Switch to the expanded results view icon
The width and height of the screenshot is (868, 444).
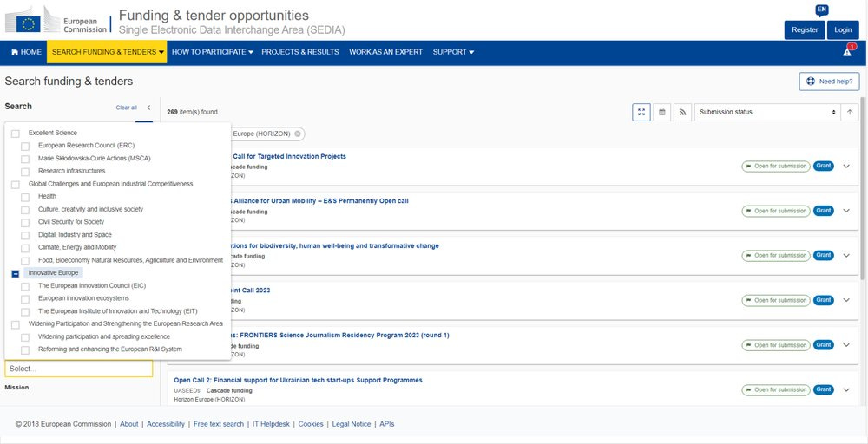pyautogui.click(x=641, y=112)
